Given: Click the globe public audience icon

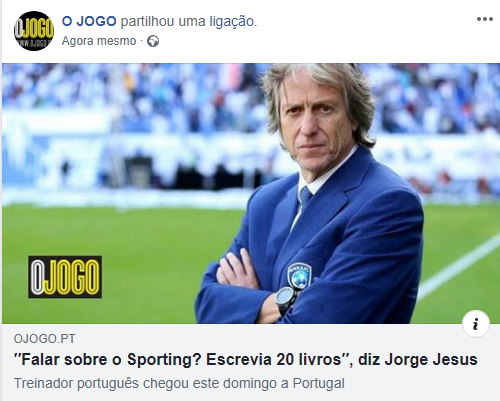Looking at the screenshot, I should (153, 41).
